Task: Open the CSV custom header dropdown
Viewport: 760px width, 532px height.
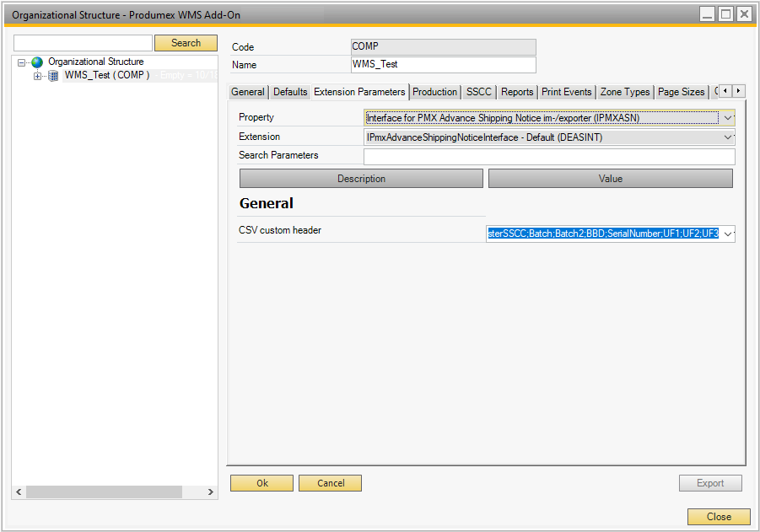Action: (728, 234)
